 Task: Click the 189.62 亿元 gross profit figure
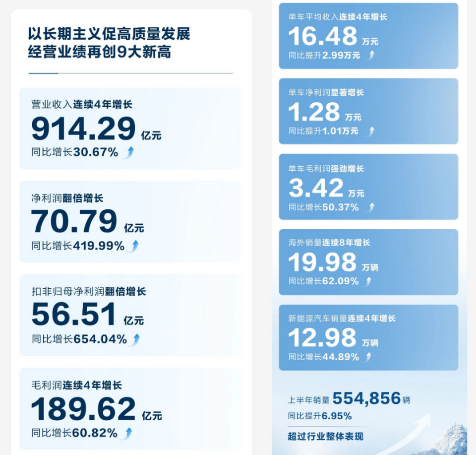[97, 409]
